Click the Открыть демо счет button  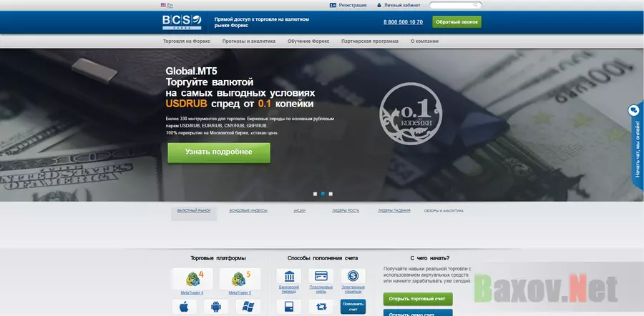pyautogui.click(x=418, y=312)
